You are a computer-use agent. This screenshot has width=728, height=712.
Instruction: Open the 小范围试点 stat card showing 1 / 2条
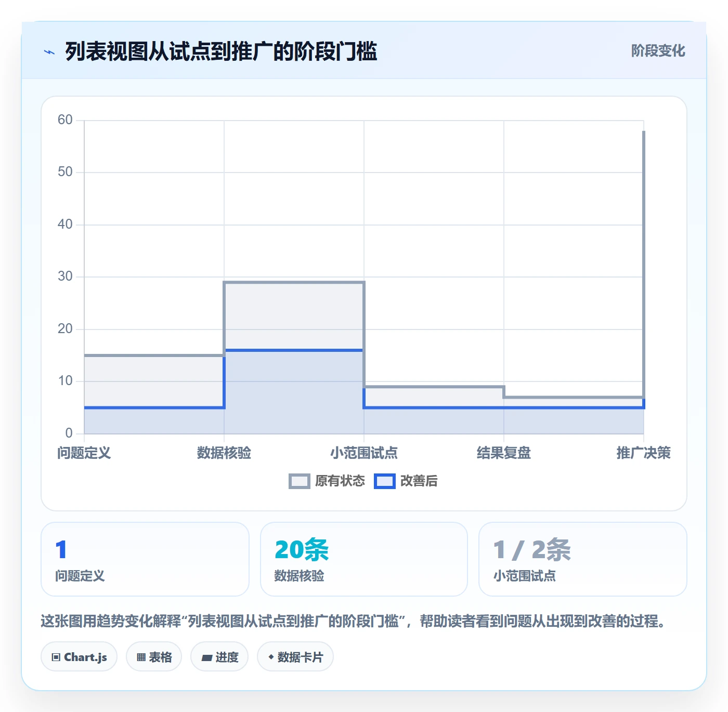[583, 559]
